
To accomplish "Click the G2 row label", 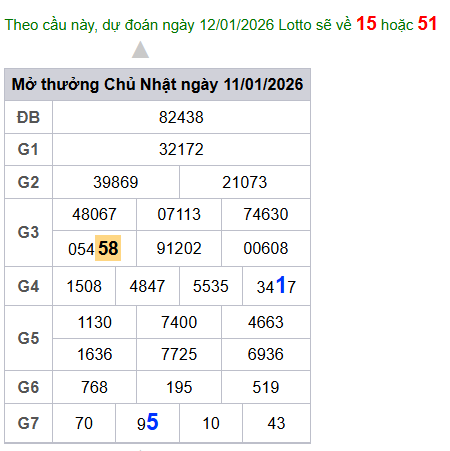I will (28, 182).
